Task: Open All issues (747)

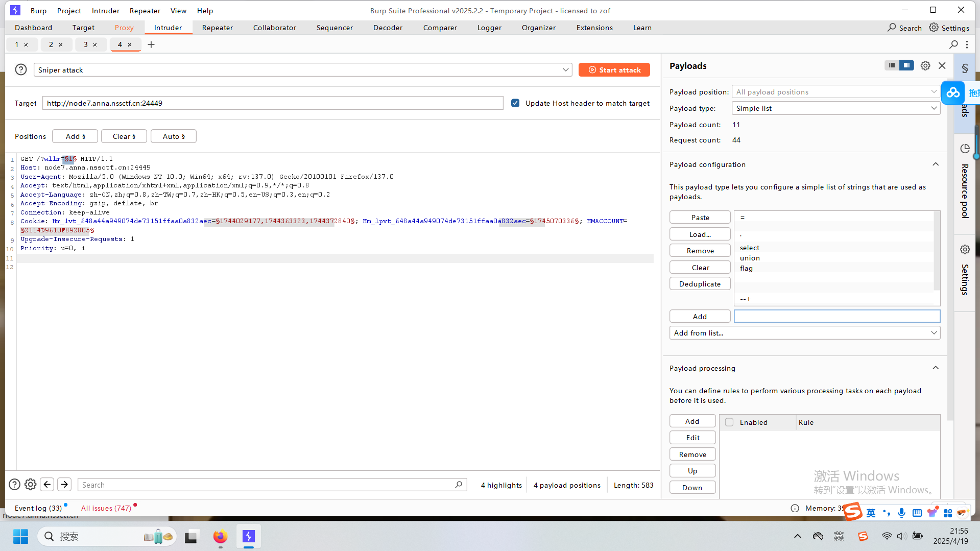Action: (106, 508)
